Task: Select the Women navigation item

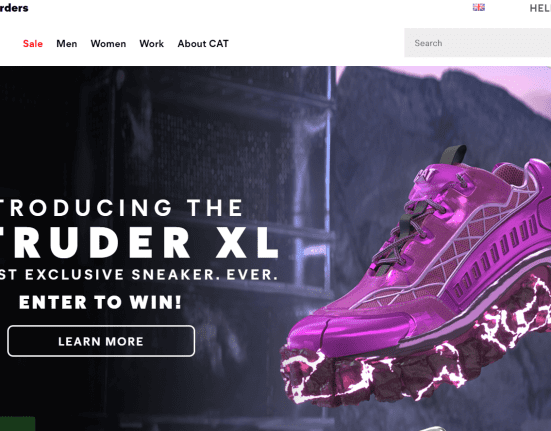Action: [x=108, y=44]
